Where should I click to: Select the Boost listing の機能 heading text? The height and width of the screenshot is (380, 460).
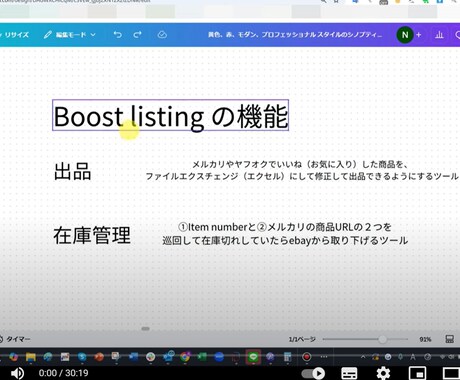[170, 115]
